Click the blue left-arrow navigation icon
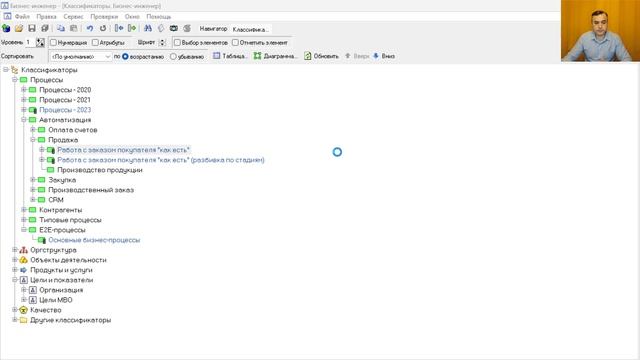Image resolution: width=640 pixels, height=360 pixels. pos(119,29)
